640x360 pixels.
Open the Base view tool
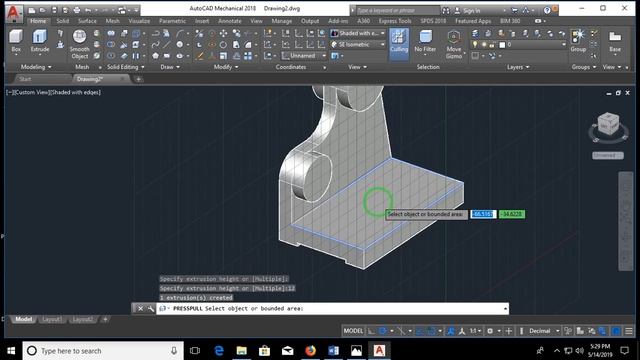[615, 41]
